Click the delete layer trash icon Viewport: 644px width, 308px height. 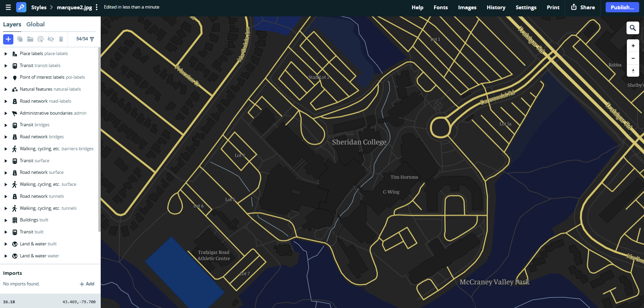pos(61,39)
